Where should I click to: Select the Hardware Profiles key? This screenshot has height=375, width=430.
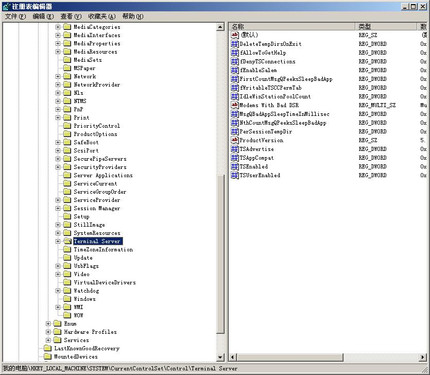tap(90, 332)
